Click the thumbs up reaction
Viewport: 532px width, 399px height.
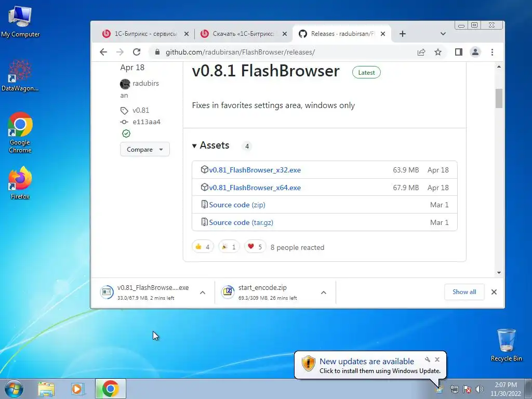203,247
